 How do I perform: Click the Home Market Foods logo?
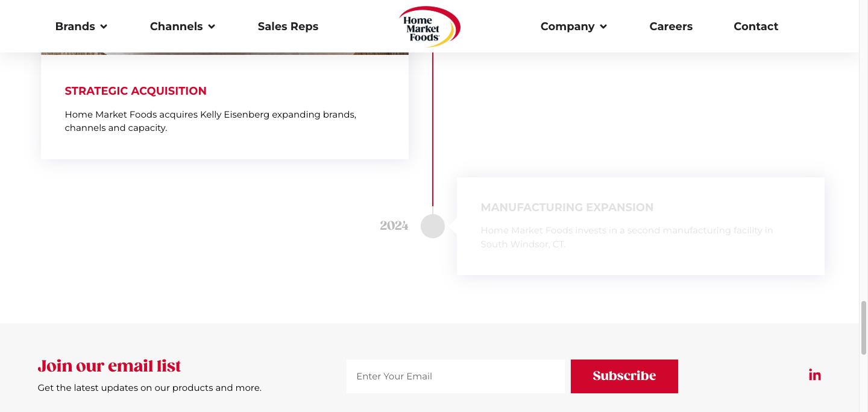(429, 27)
